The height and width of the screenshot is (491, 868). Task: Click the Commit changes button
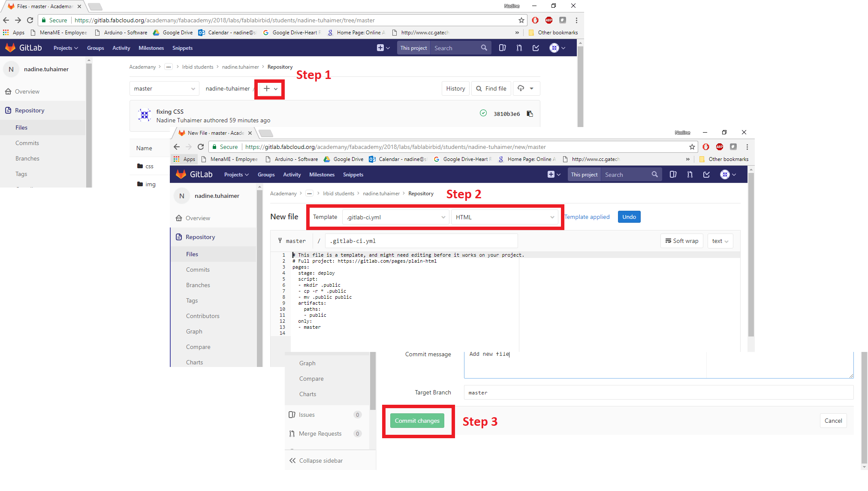point(417,421)
